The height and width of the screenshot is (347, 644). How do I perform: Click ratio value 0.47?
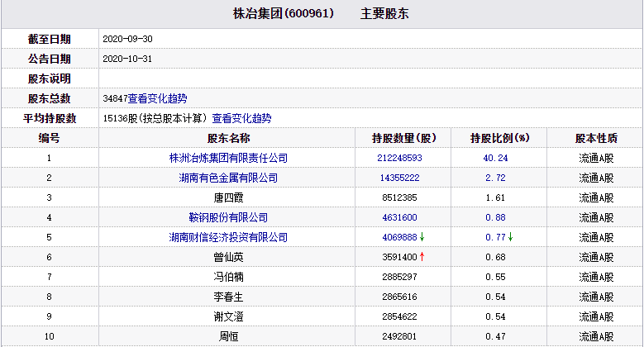(x=495, y=336)
